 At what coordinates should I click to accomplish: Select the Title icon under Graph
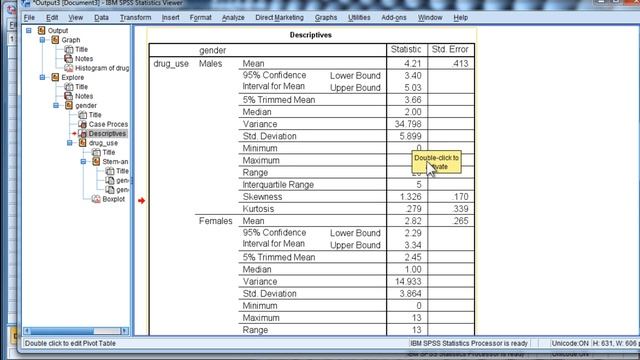(69, 49)
